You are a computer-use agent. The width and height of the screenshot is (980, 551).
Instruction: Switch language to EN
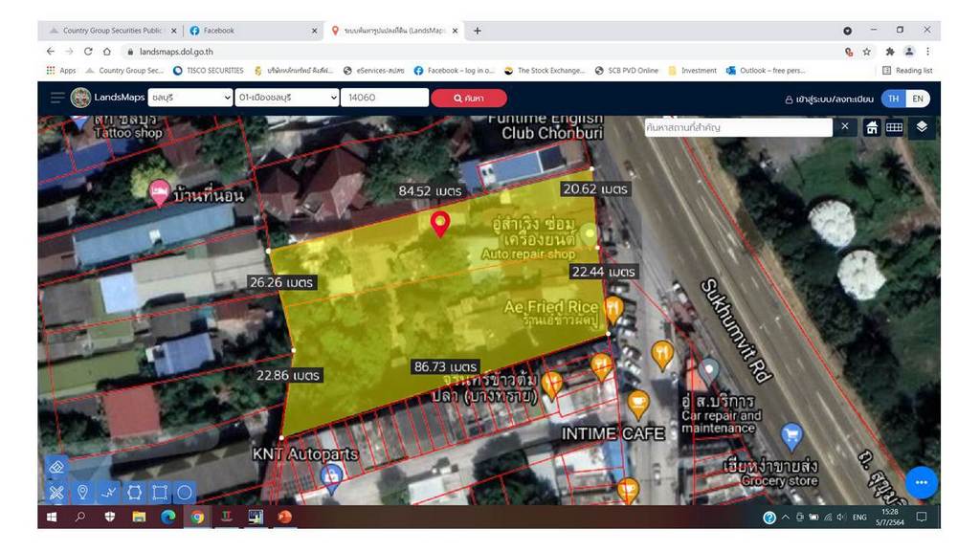[x=917, y=99]
